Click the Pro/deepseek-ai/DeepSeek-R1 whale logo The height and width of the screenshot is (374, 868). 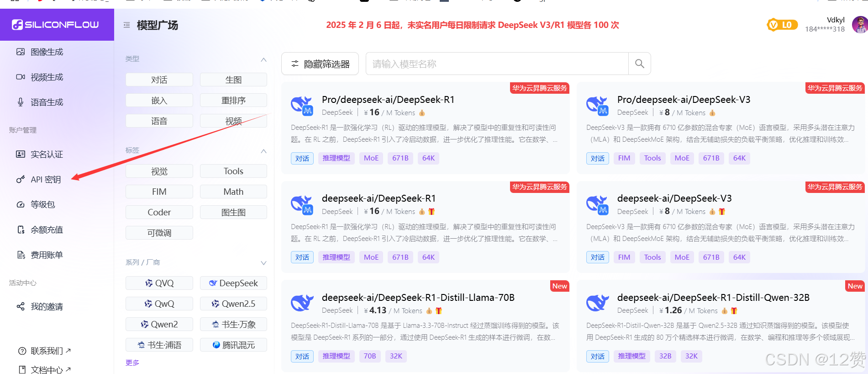coord(302,106)
